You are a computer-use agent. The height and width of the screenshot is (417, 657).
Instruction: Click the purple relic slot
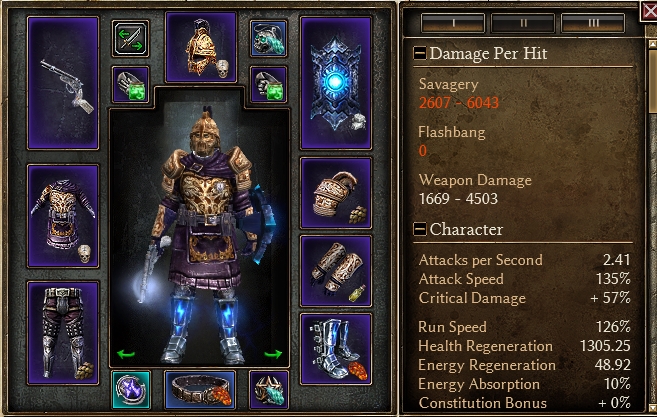point(131,390)
